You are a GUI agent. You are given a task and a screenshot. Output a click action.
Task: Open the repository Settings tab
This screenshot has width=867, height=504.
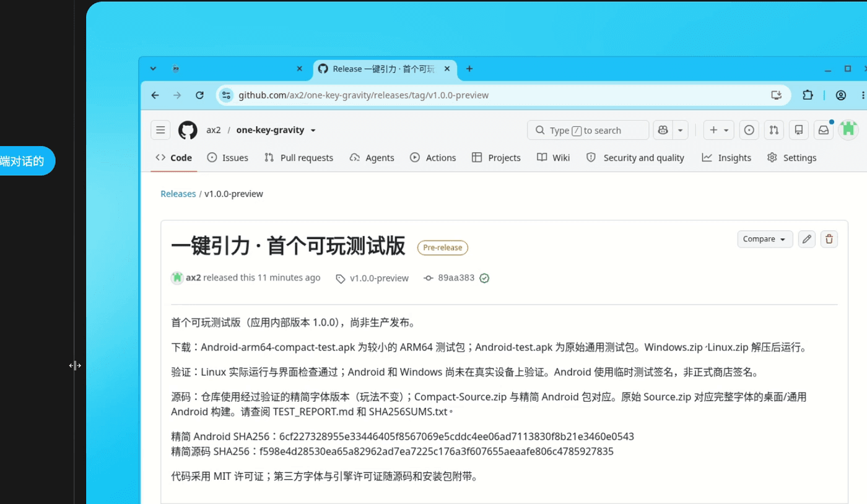[x=792, y=158]
